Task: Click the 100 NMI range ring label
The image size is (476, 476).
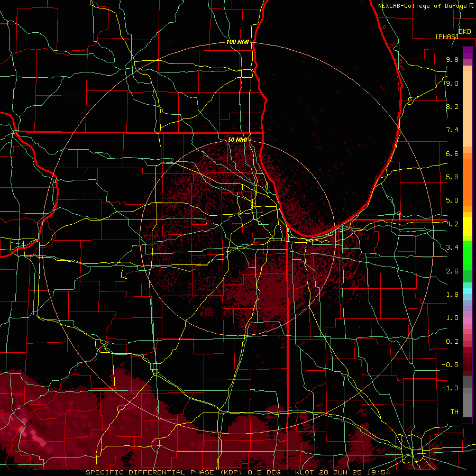Action: (237, 42)
